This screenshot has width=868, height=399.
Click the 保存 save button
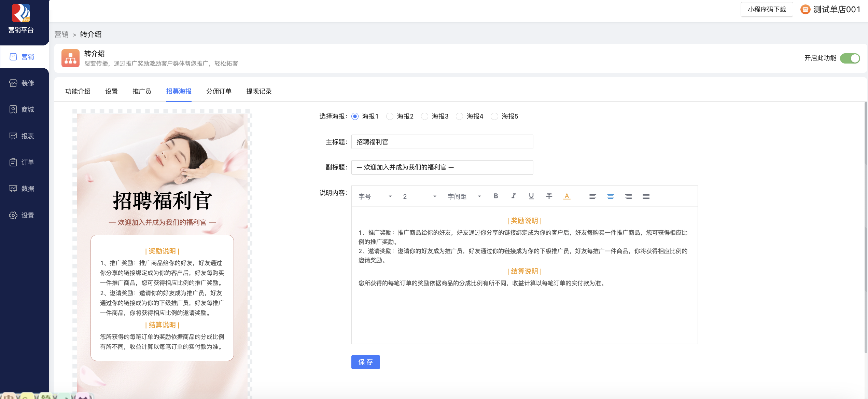[365, 362]
